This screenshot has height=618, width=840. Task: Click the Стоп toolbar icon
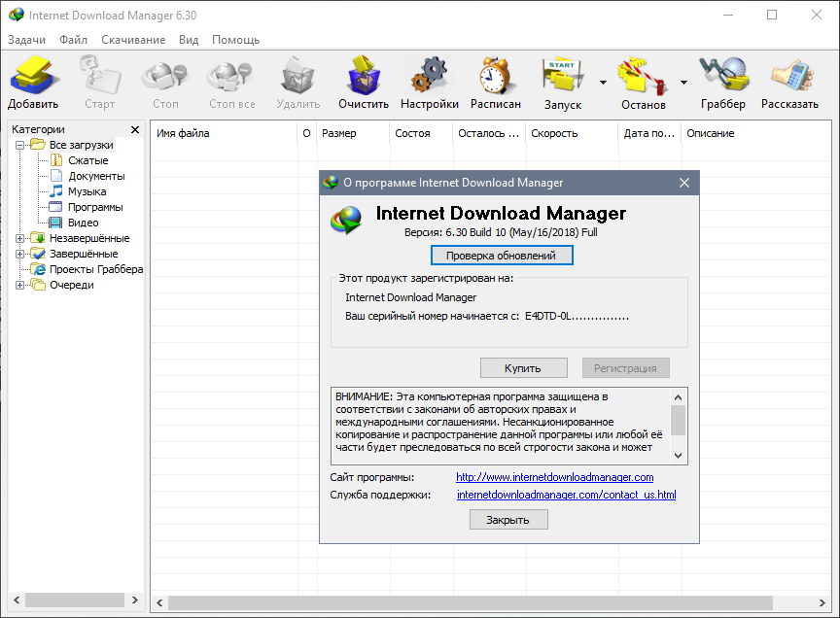[x=165, y=75]
